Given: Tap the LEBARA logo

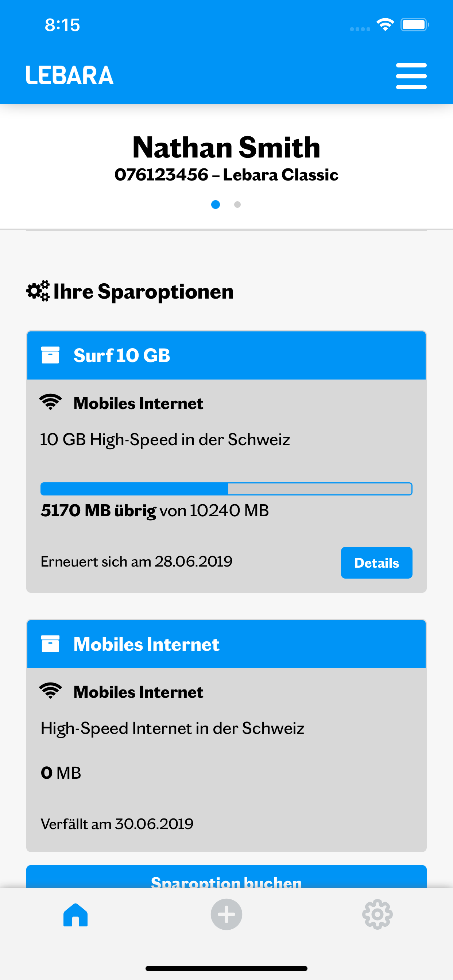Looking at the screenshot, I should click(70, 75).
